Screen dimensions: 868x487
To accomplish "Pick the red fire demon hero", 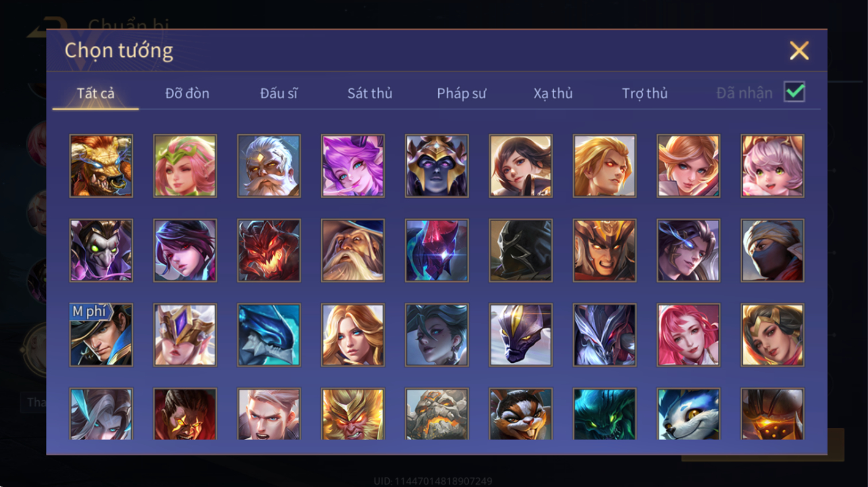I will pyautogui.click(x=269, y=250).
